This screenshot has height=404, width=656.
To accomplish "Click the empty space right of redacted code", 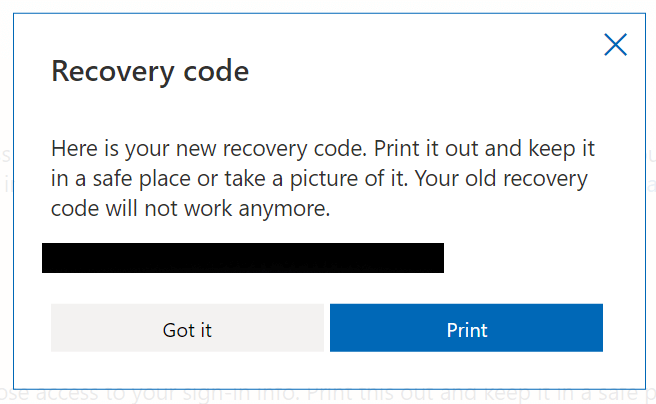I will [x=530, y=257].
